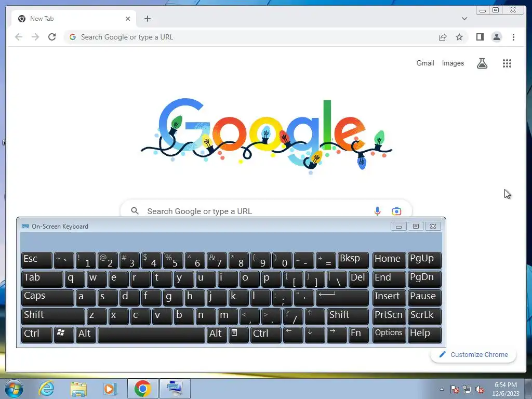Click the context menu key on keyboard
This screenshot has width=532, height=399.
coord(238,335)
